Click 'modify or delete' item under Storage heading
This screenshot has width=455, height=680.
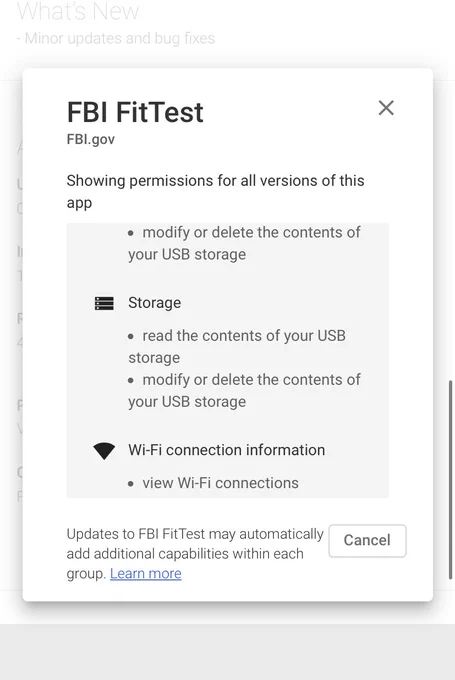(244, 390)
